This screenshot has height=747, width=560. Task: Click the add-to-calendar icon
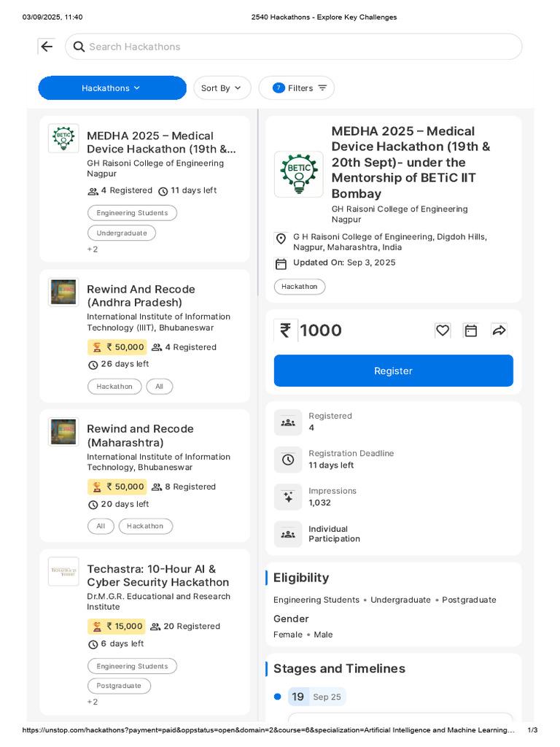(471, 330)
